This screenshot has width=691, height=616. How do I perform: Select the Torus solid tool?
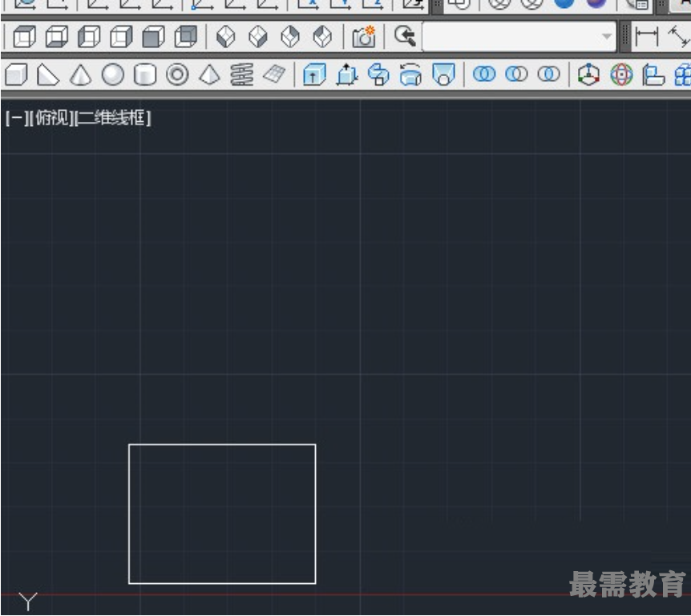[x=177, y=75]
